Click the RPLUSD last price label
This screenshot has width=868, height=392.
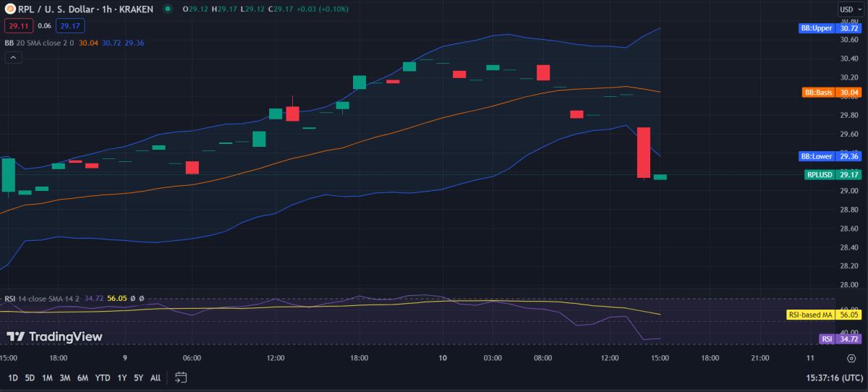[x=833, y=174]
